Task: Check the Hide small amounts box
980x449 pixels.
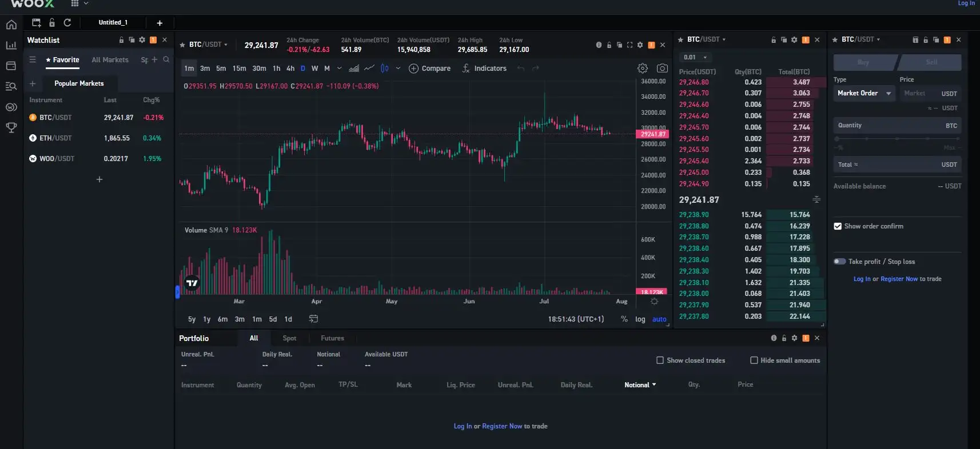Action: pyautogui.click(x=754, y=360)
